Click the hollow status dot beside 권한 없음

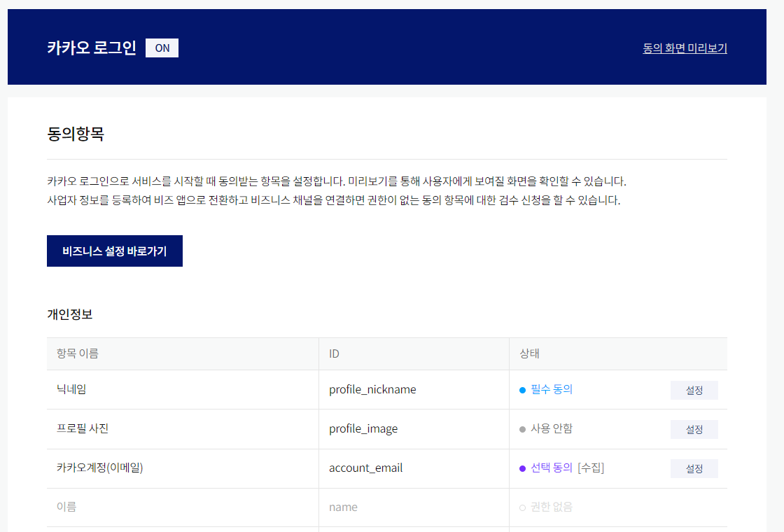pyautogui.click(x=522, y=508)
